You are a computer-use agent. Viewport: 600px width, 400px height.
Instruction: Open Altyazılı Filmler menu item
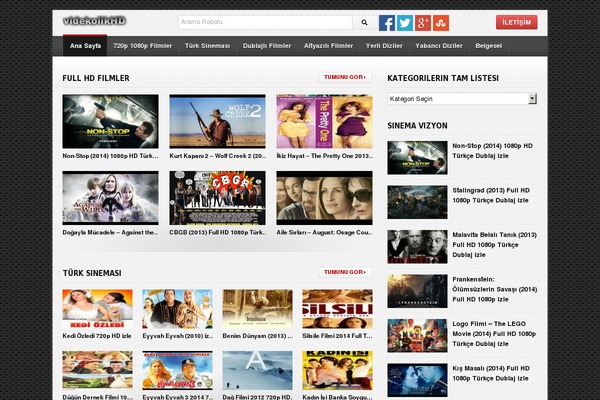(x=328, y=46)
